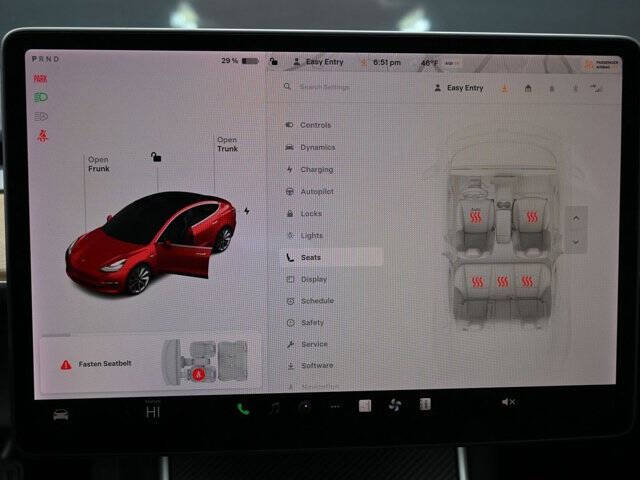
Task: Open Easy Entry profile in status bar
Action: (x=319, y=62)
